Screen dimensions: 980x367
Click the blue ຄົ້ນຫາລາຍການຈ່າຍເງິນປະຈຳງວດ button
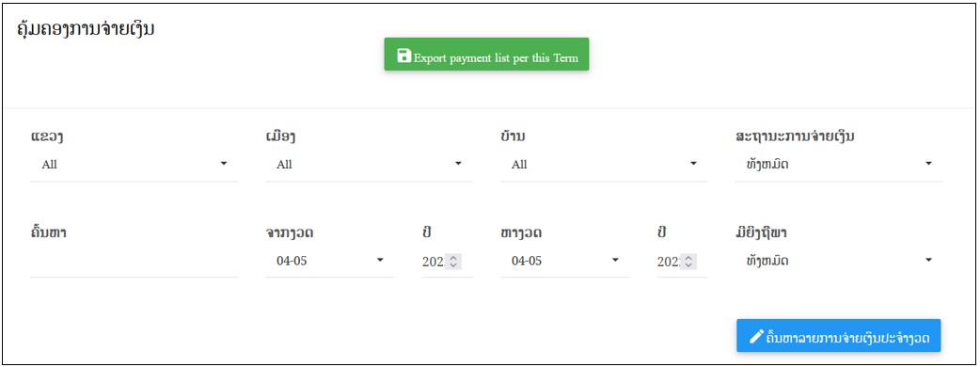(x=838, y=336)
